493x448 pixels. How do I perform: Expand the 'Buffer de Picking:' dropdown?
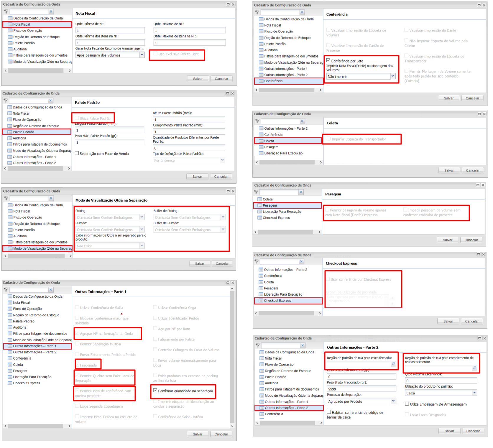pyautogui.click(x=223, y=217)
